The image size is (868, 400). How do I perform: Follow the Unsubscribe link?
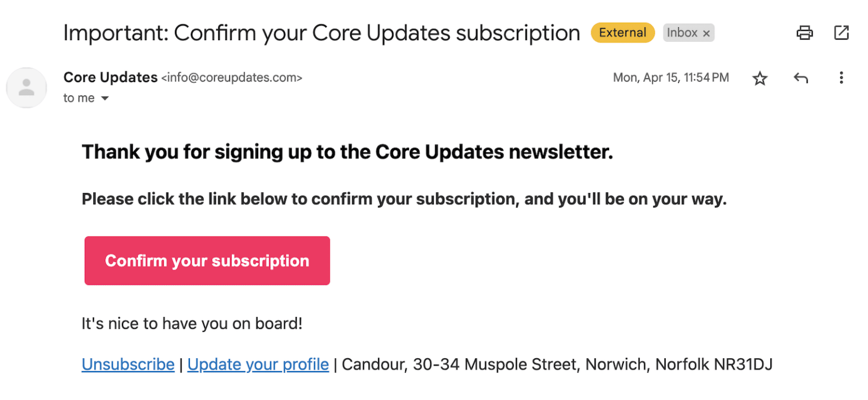128,364
